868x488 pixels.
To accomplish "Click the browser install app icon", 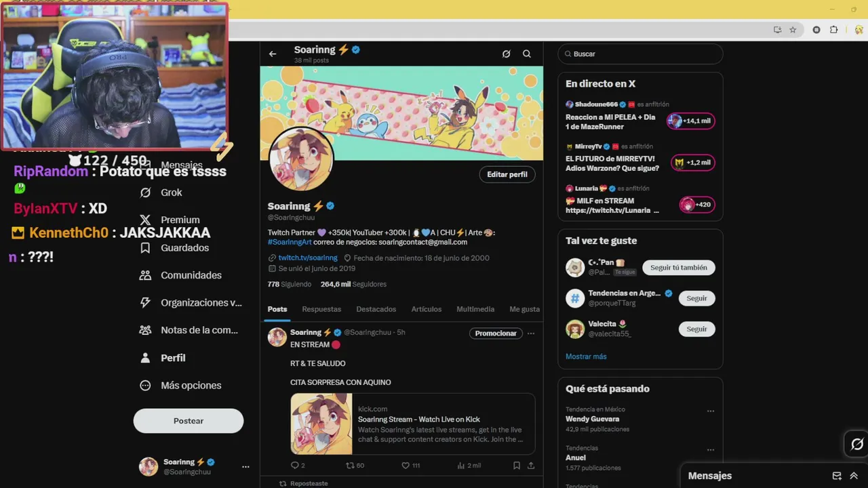I will coord(777,30).
